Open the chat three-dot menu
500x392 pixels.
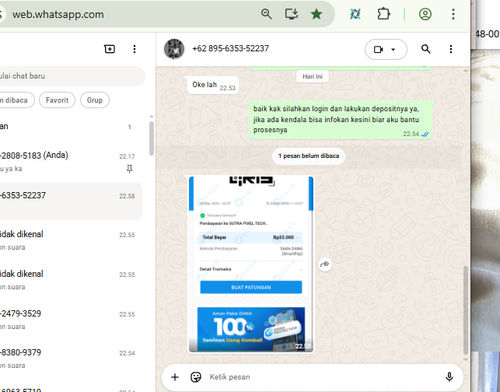[451, 49]
